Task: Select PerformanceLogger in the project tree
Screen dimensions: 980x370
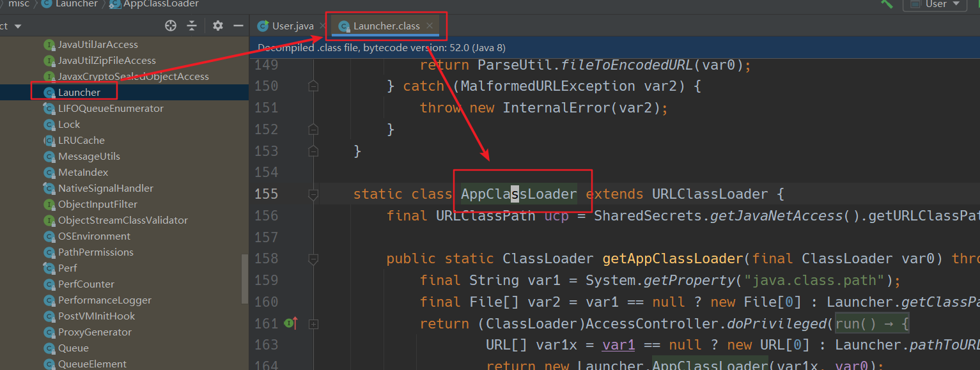Action: (105, 300)
